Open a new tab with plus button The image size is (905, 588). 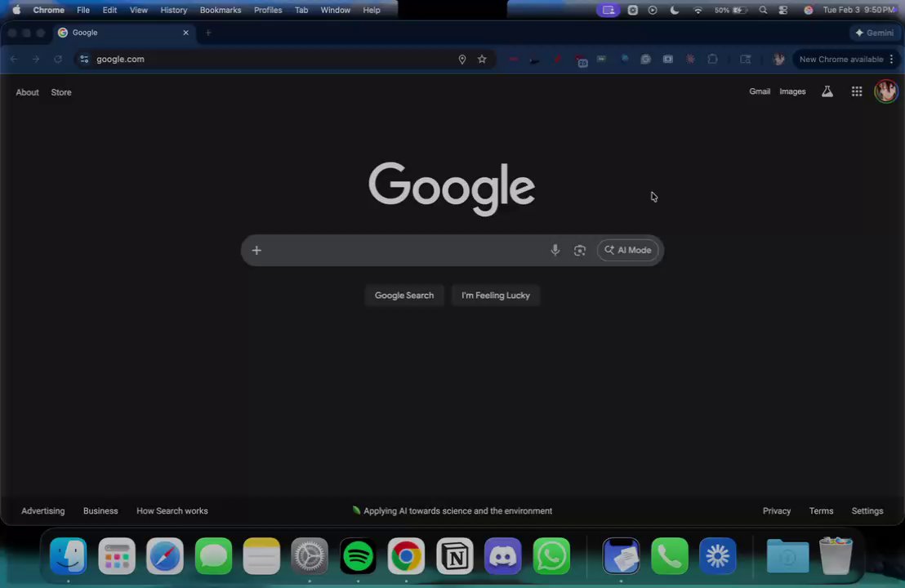(208, 33)
